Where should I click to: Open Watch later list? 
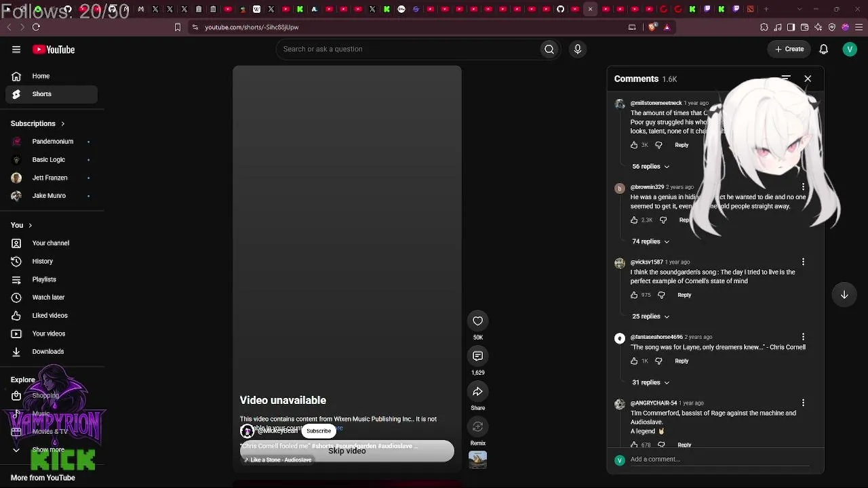[52, 298]
